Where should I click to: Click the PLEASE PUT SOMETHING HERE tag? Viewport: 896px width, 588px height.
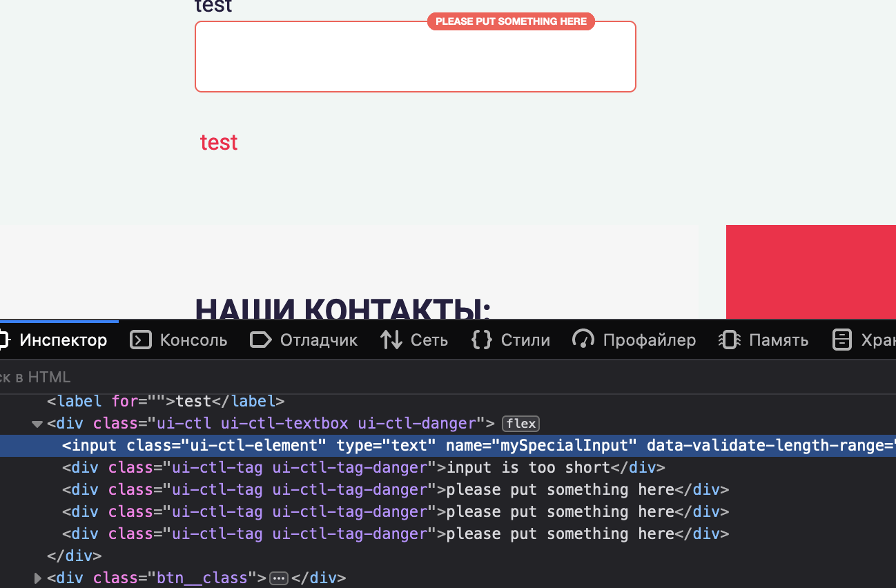(x=511, y=21)
